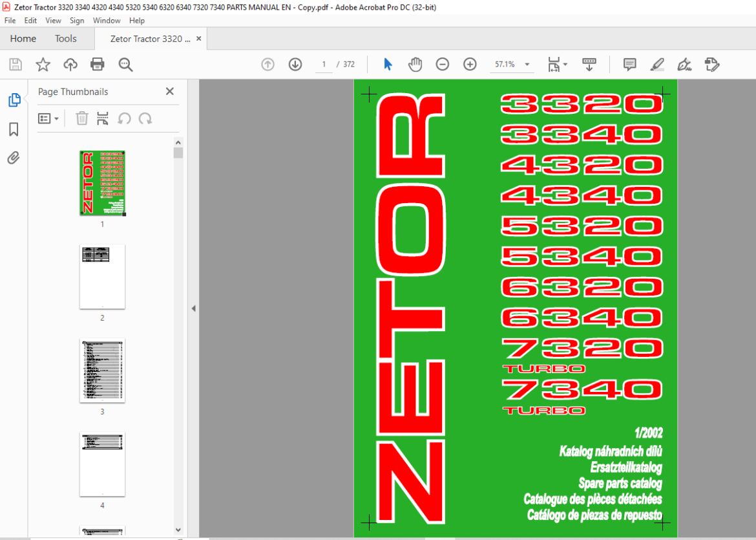Expand thumbnail options dropdown menu
Viewport: 756px width, 540px height.
coord(48,118)
